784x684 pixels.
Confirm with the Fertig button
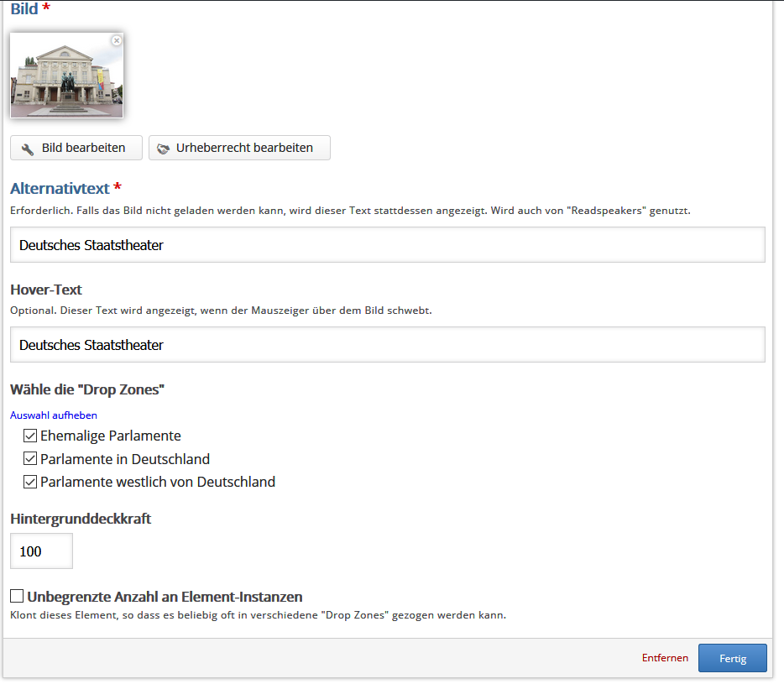(x=732, y=658)
